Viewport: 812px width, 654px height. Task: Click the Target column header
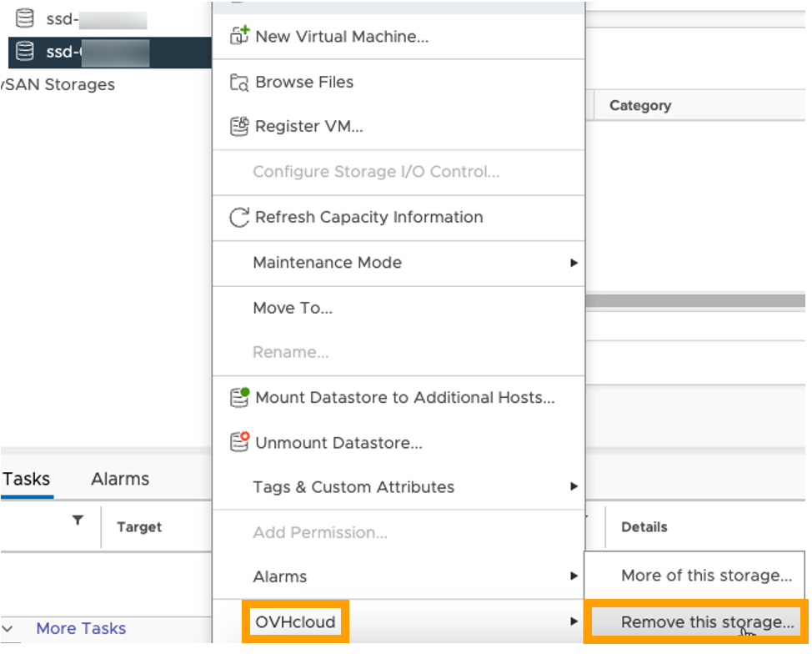point(139,527)
